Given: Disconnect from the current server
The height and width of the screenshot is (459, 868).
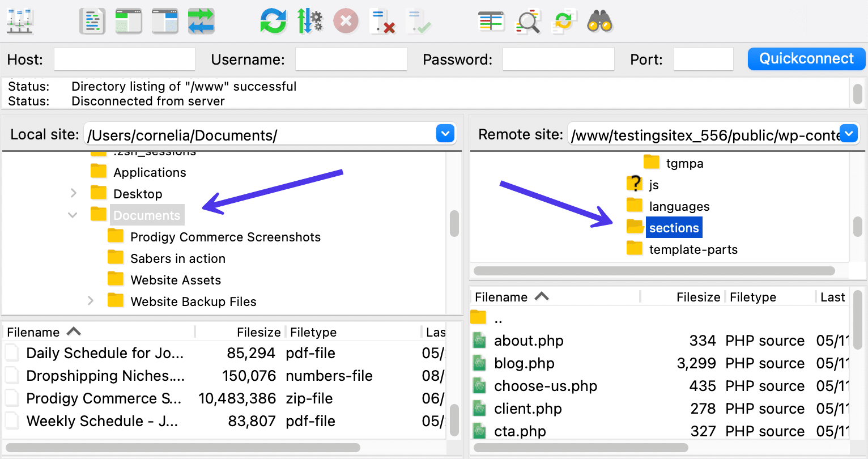Looking at the screenshot, I should (x=382, y=21).
